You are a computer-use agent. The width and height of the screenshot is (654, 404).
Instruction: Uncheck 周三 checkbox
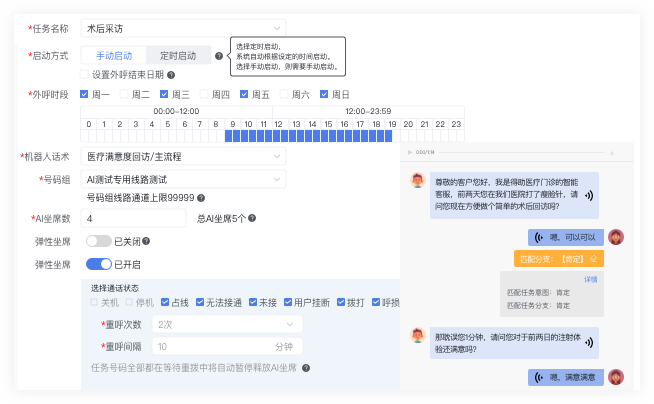[x=164, y=94]
